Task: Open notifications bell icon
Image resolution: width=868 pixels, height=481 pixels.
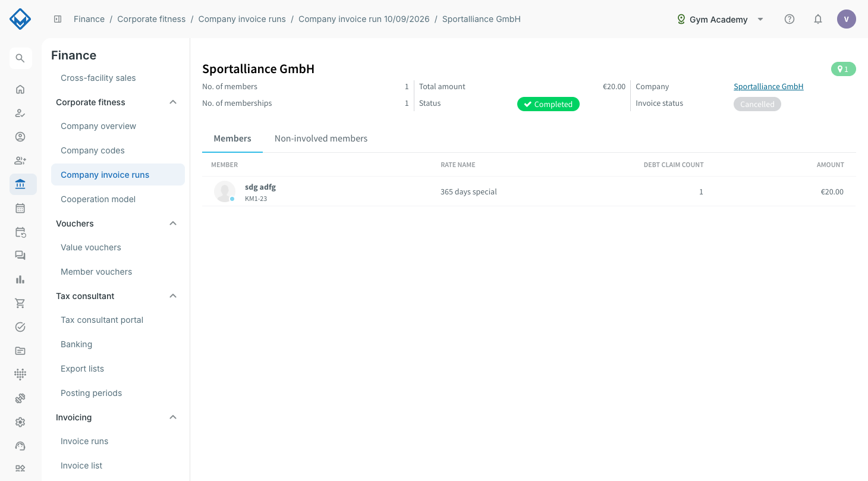Action: (x=818, y=19)
